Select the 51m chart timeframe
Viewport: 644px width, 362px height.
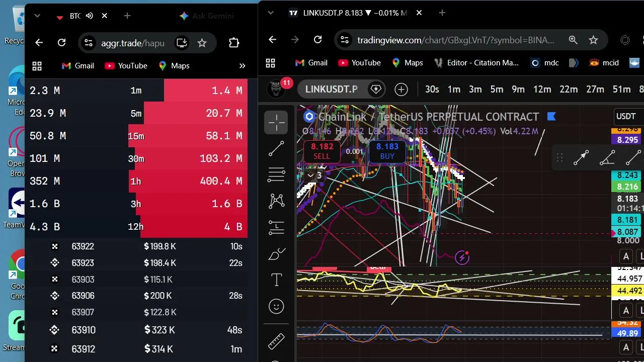pyautogui.click(x=621, y=89)
